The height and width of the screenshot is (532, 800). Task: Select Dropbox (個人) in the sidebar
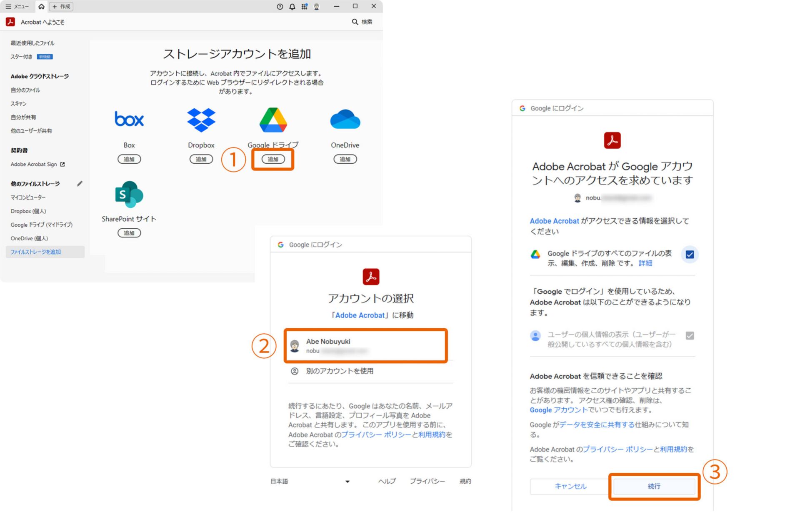(x=28, y=211)
